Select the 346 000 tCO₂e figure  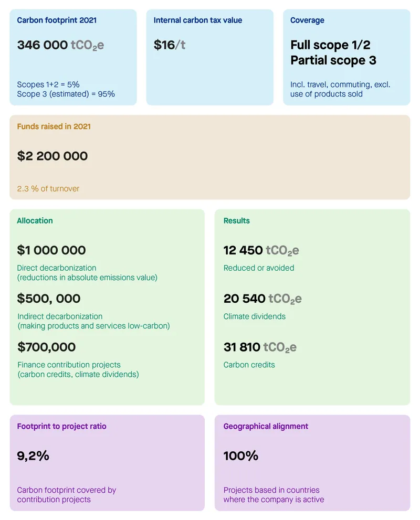pos(60,45)
